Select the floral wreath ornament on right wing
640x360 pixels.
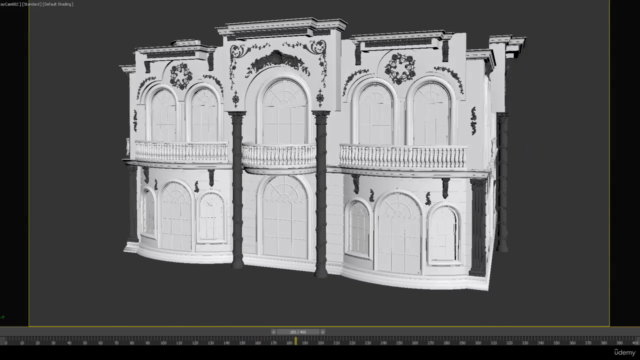(400, 68)
